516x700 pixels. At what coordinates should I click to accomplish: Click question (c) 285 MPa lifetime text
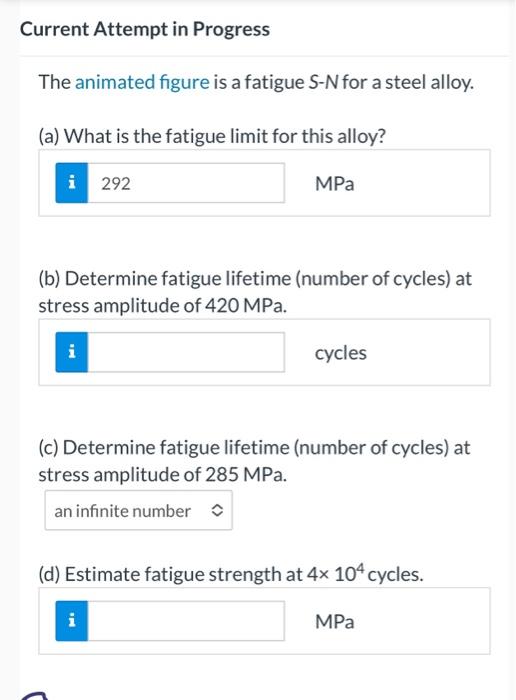(x=254, y=461)
